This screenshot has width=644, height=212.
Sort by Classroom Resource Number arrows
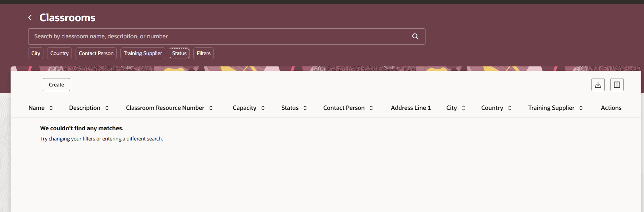(211, 108)
